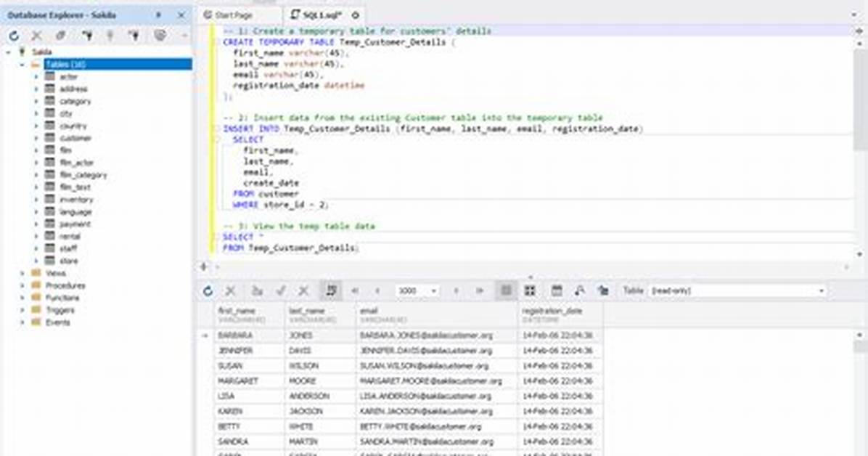Screen dimensions: 868x456
Task: Click the find in grid icon
Action: (580, 291)
